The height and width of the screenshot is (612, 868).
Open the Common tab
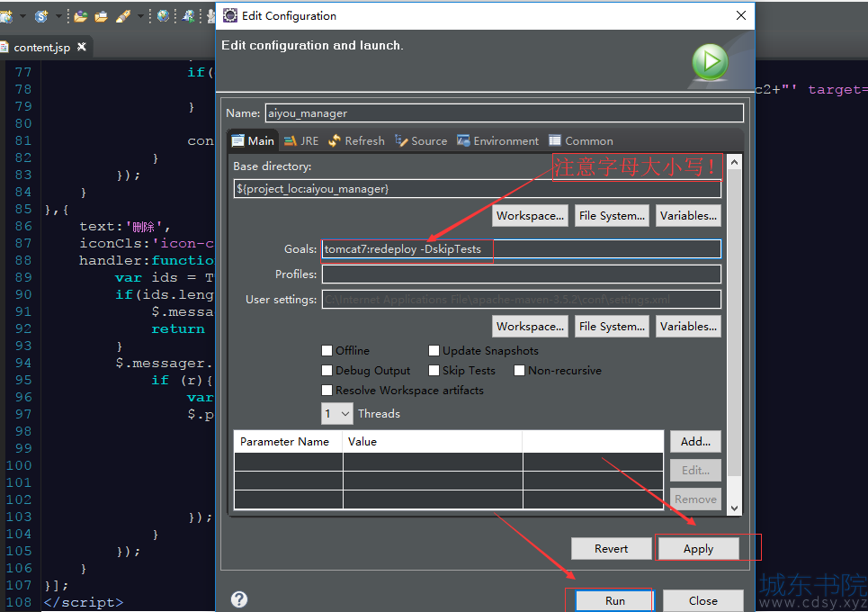(581, 140)
